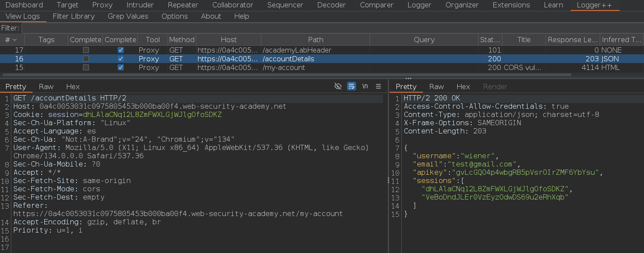
Task: Open request pane hamburger menu
Action: [378, 86]
